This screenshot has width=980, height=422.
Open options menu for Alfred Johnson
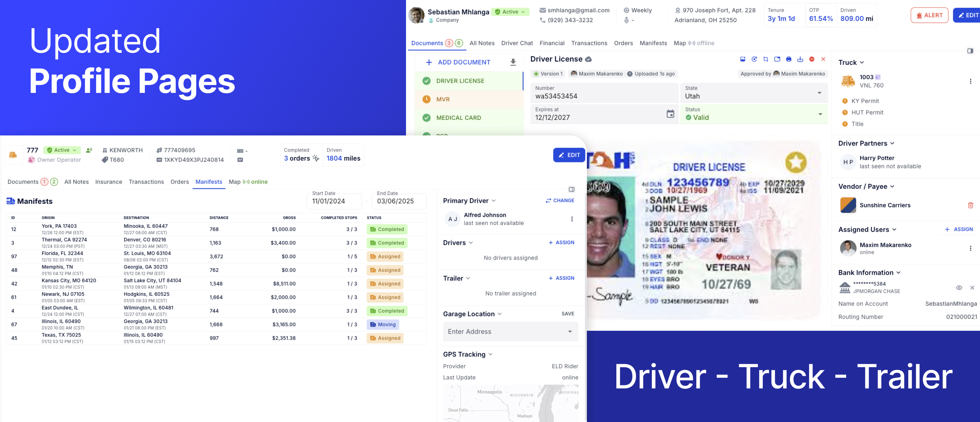571,219
